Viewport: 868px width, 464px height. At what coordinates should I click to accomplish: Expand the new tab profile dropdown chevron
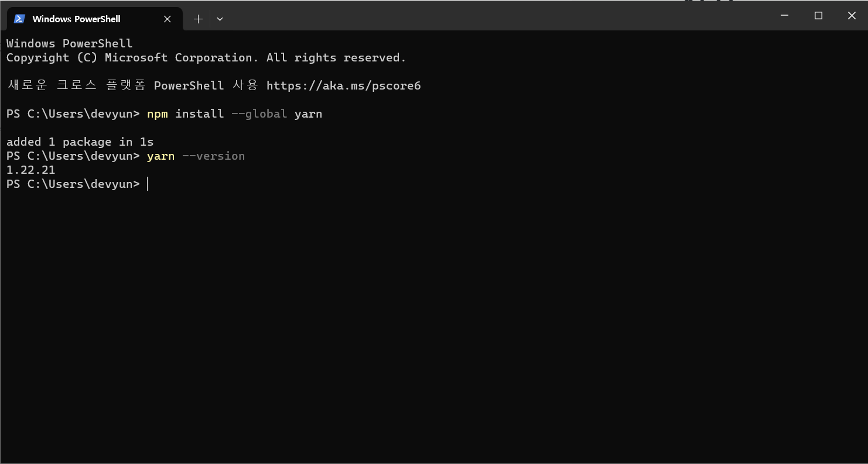[x=220, y=19]
